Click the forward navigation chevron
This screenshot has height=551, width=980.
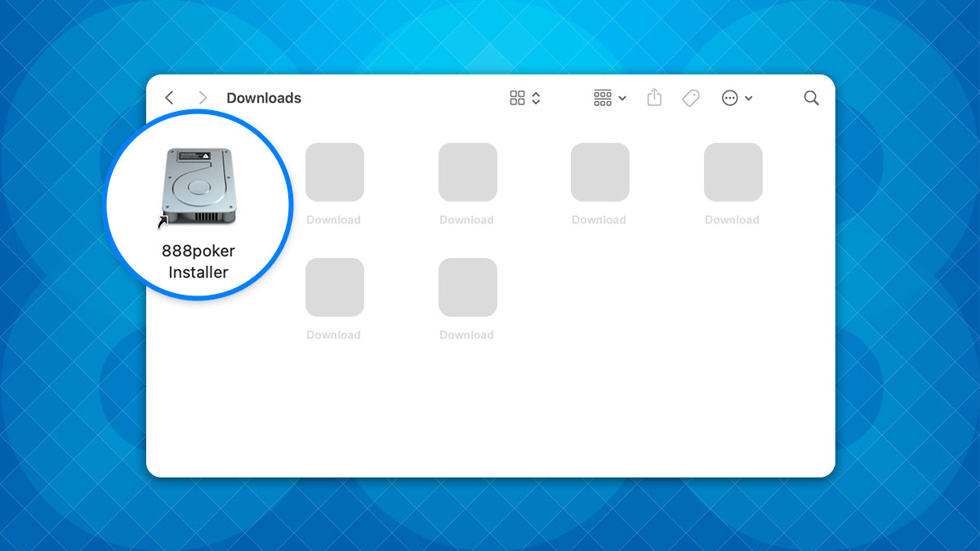click(x=203, y=98)
